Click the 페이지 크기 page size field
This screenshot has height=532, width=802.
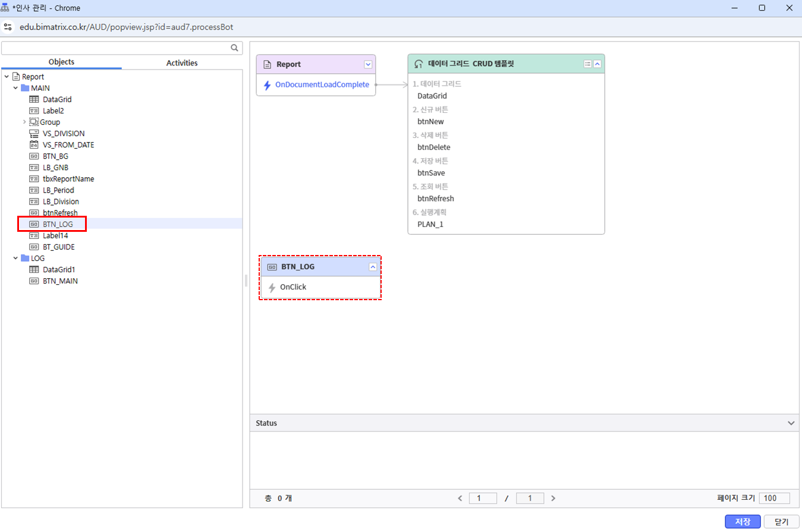coord(774,498)
